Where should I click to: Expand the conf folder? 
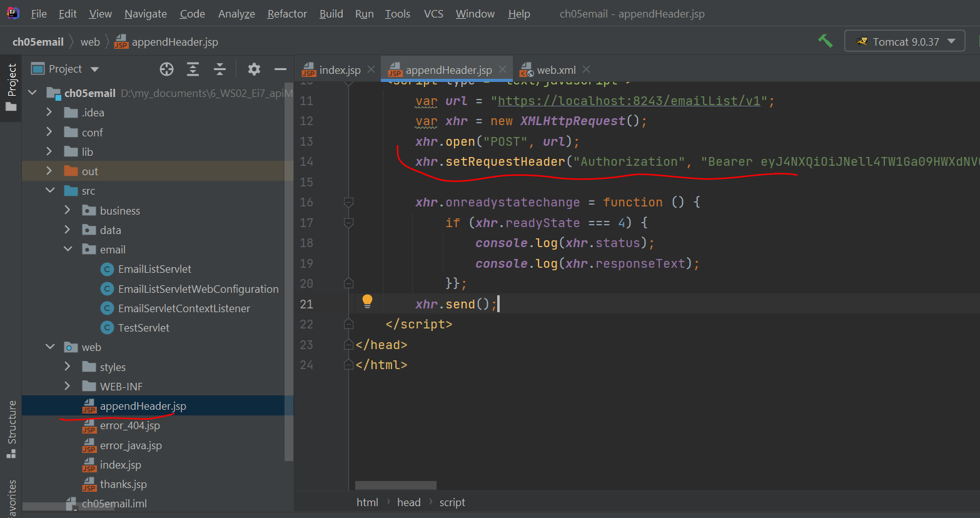tap(49, 132)
